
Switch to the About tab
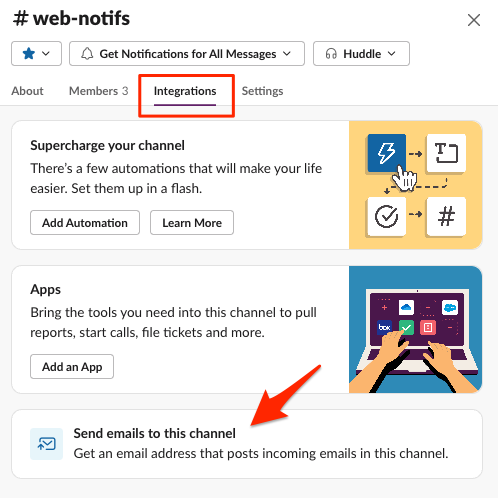(27, 91)
